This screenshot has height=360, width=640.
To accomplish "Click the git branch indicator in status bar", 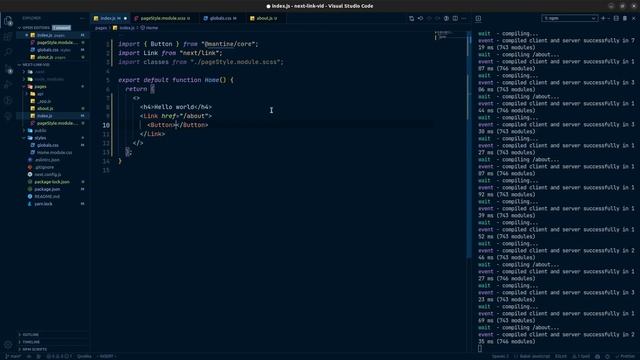I will (13, 356).
